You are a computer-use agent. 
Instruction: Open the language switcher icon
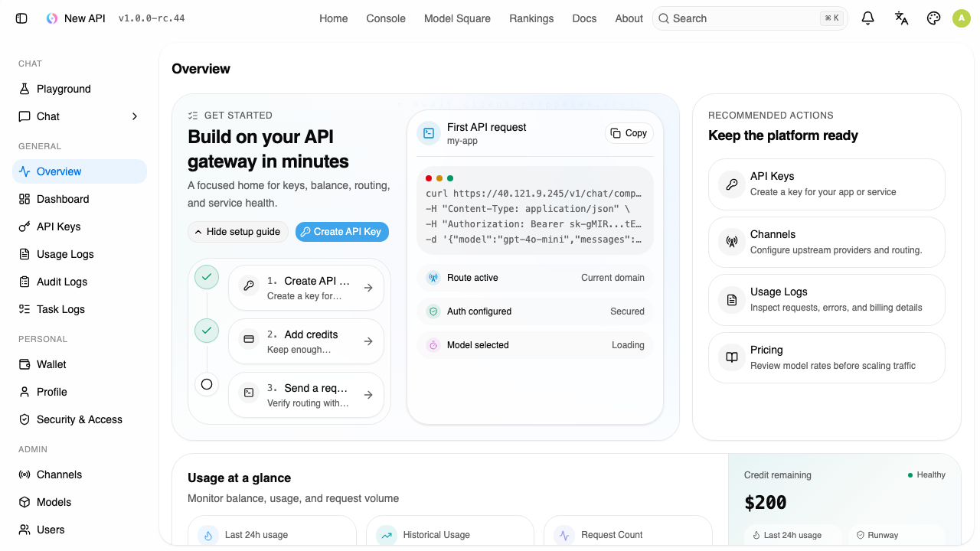pos(901,18)
